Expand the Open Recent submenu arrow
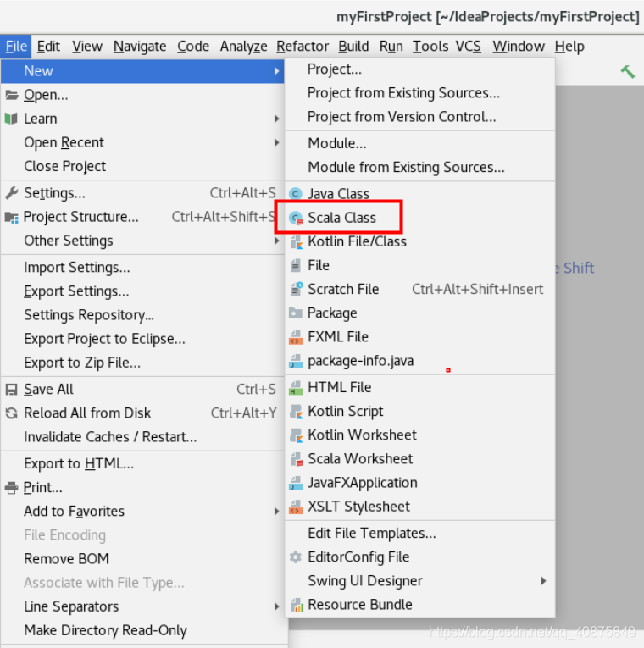The width and height of the screenshot is (644, 648). [x=276, y=142]
